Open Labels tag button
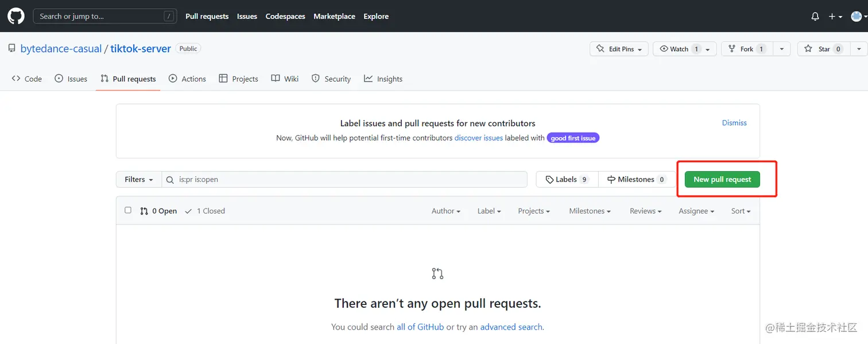 [x=567, y=179]
